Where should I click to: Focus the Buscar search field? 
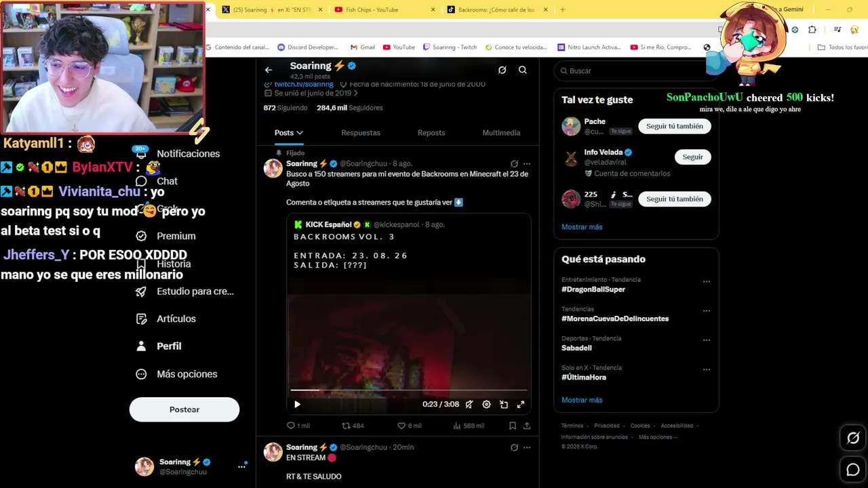pyautogui.click(x=636, y=70)
